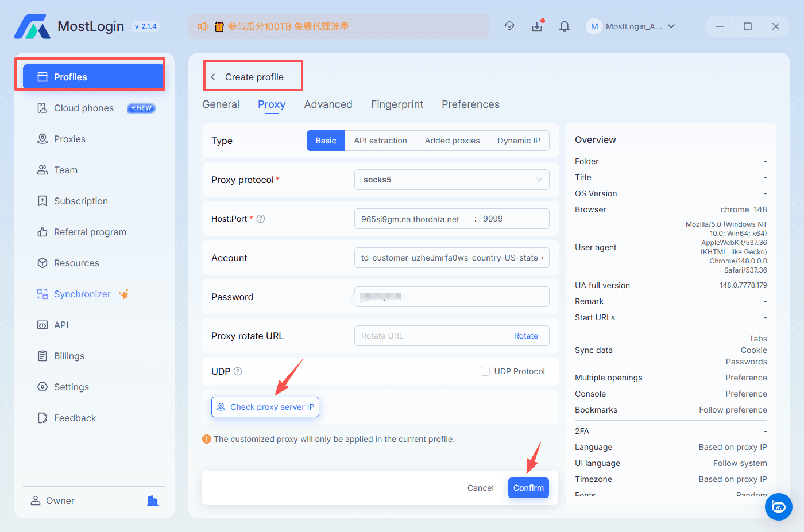
Task: Expand the MostLogin account dropdown
Action: click(671, 26)
